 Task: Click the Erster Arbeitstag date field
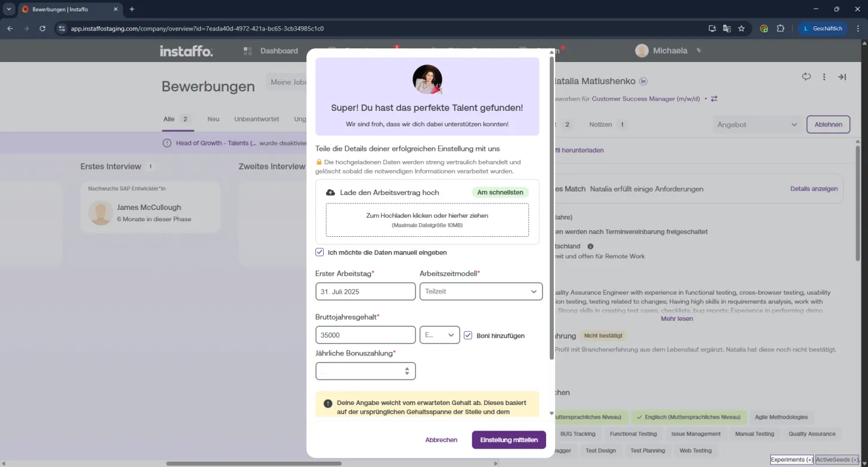[x=365, y=291]
